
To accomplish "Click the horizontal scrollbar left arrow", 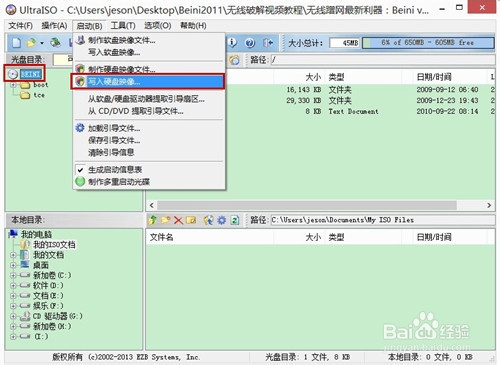I will click(x=152, y=205).
